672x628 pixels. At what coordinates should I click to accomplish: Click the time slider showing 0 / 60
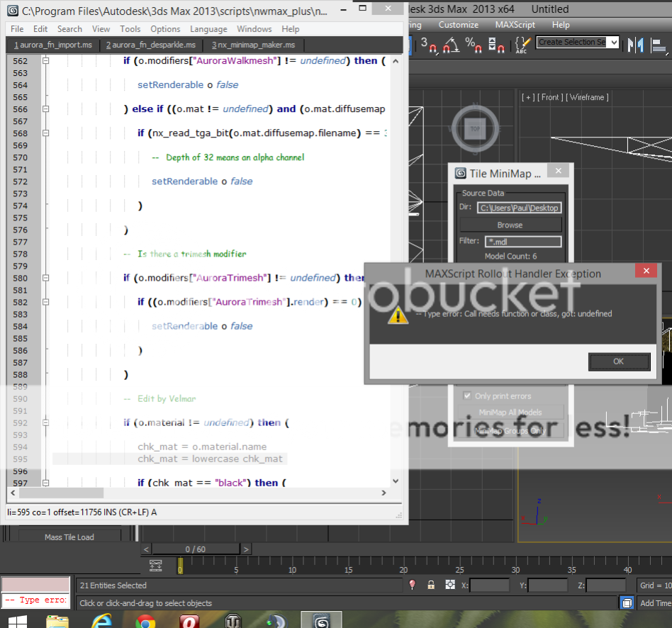pyautogui.click(x=196, y=549)
